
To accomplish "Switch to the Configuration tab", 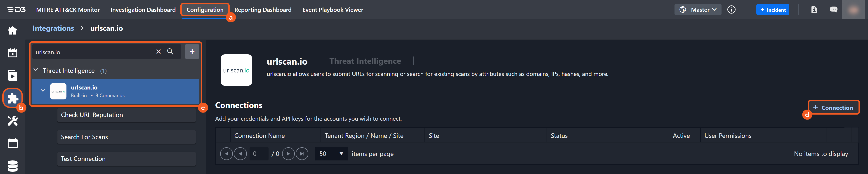I will pos(205,10).
